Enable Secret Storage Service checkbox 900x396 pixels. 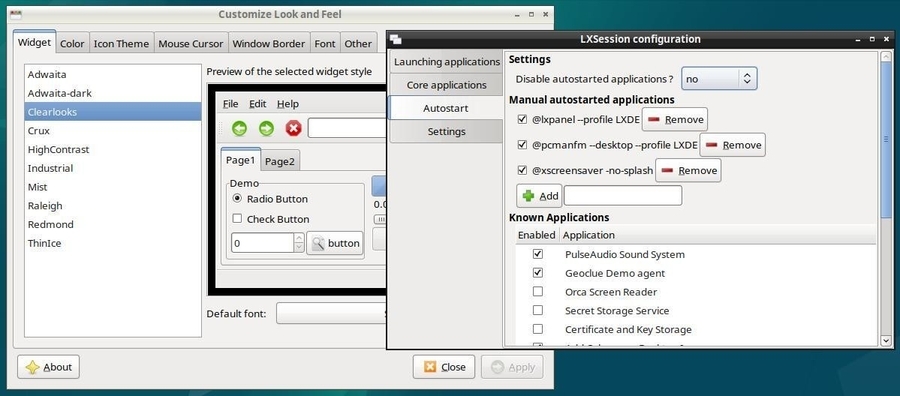(x=537, y=310)
